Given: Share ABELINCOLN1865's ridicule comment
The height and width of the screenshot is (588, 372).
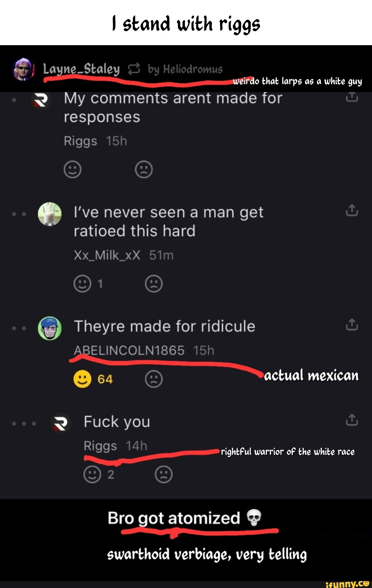Looking at the screenshot, I should pos(352,325).
